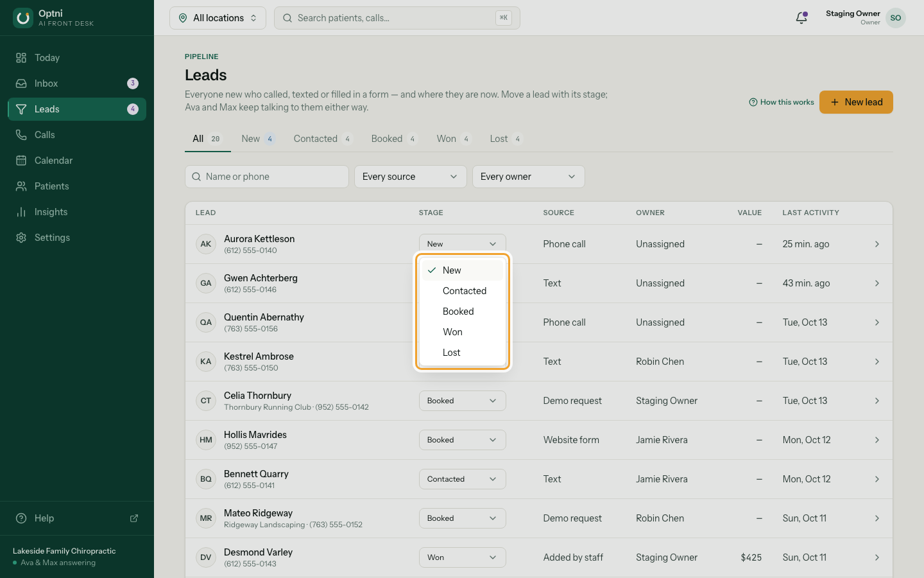Open Hollis Mavrides' row chevron
Image resolution: width=924 pixels, height=578 pixels.
click(x=877, y=440)
